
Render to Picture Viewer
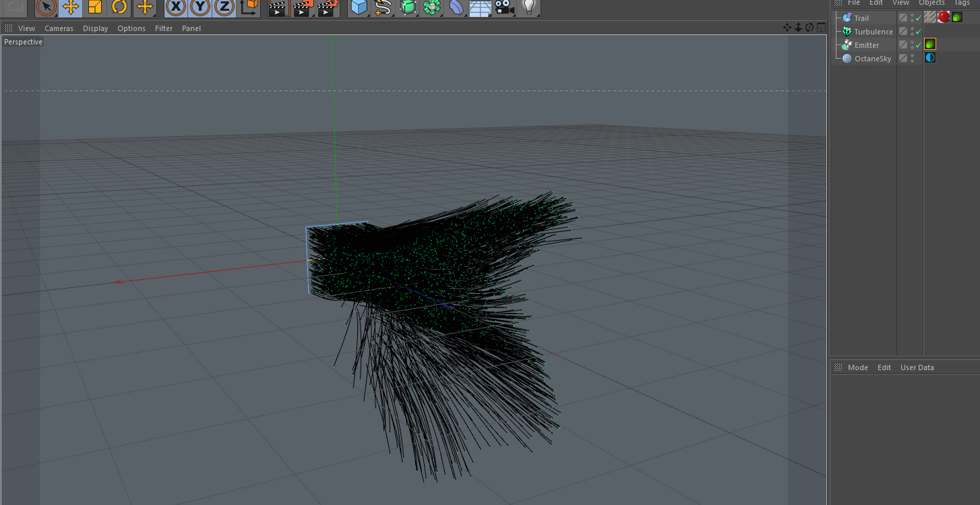[303, 8]
